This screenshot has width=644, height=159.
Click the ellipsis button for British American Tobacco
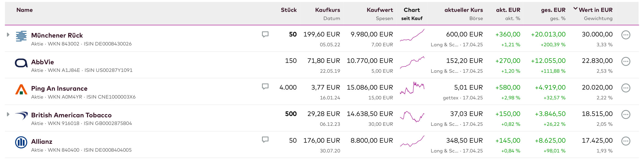tap(625, 115)
